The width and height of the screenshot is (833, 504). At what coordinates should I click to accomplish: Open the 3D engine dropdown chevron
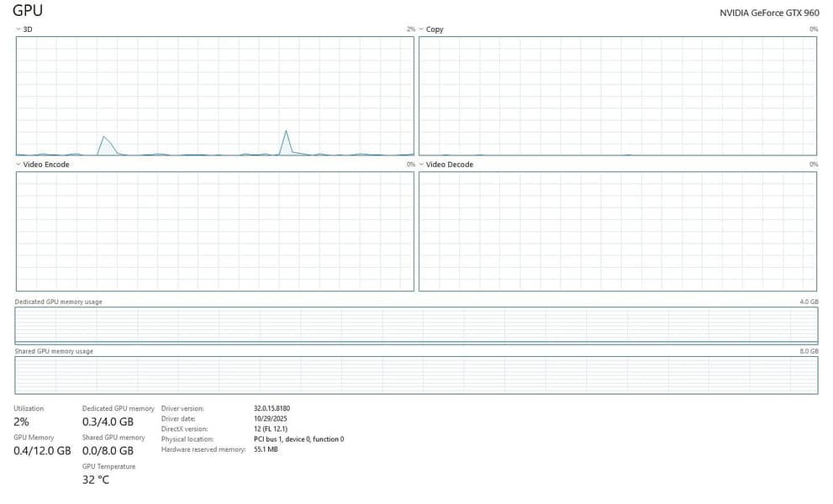(x=18, y=29)
